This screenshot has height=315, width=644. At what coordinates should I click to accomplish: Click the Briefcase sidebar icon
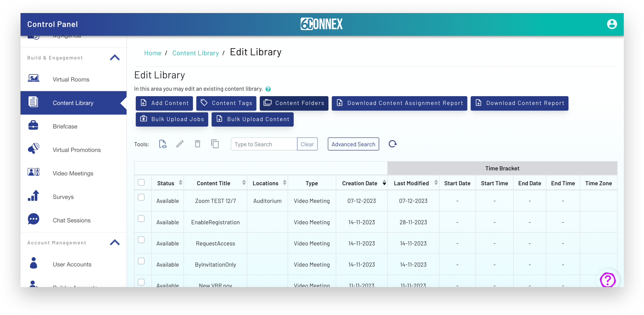pos(33,125)
